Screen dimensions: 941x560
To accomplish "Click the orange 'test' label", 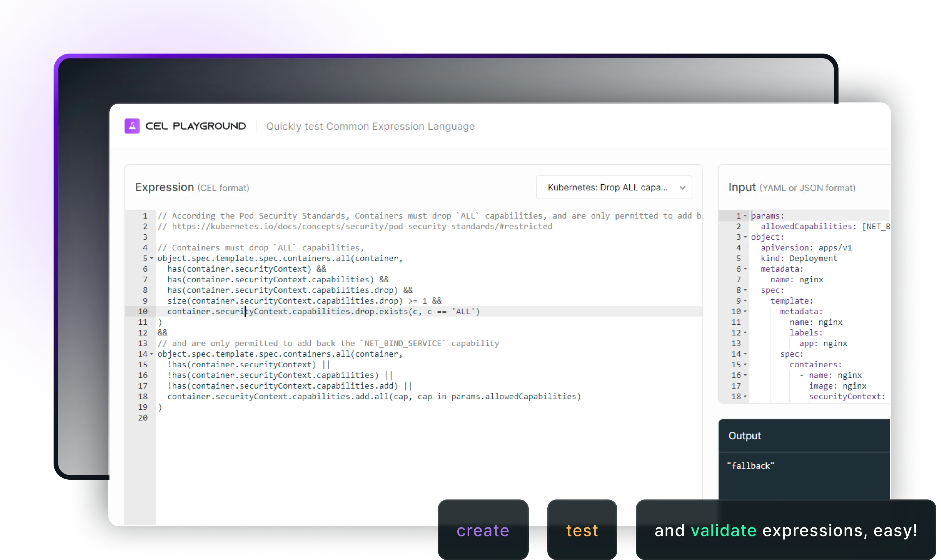I will pyautogui.click(x=582, y=530).
